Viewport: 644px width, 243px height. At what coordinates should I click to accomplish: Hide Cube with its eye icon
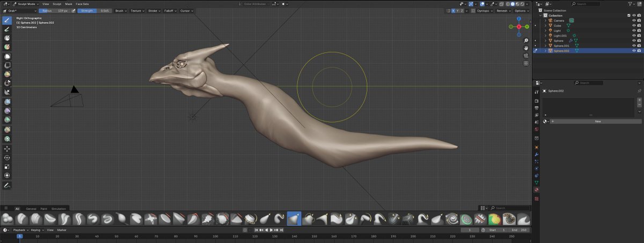[x=634, y=25]
